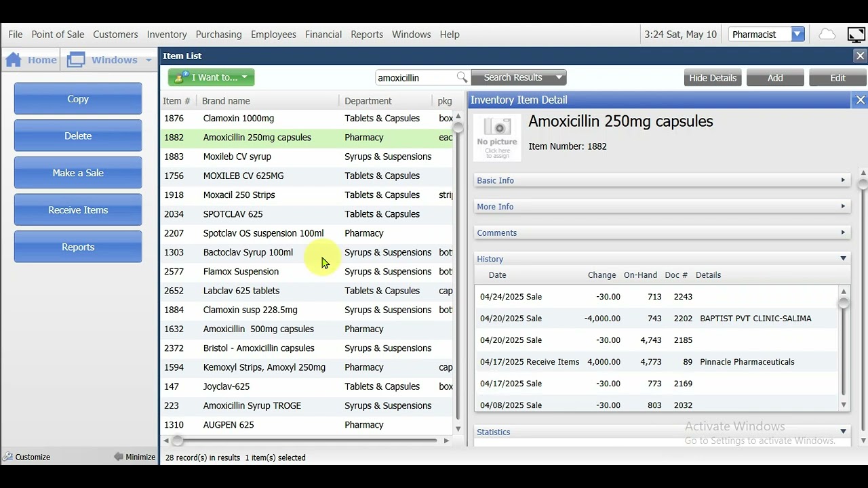Open the Windows sidebar dropdown arrow
This screenshot has height=488, width=868.
149,60
